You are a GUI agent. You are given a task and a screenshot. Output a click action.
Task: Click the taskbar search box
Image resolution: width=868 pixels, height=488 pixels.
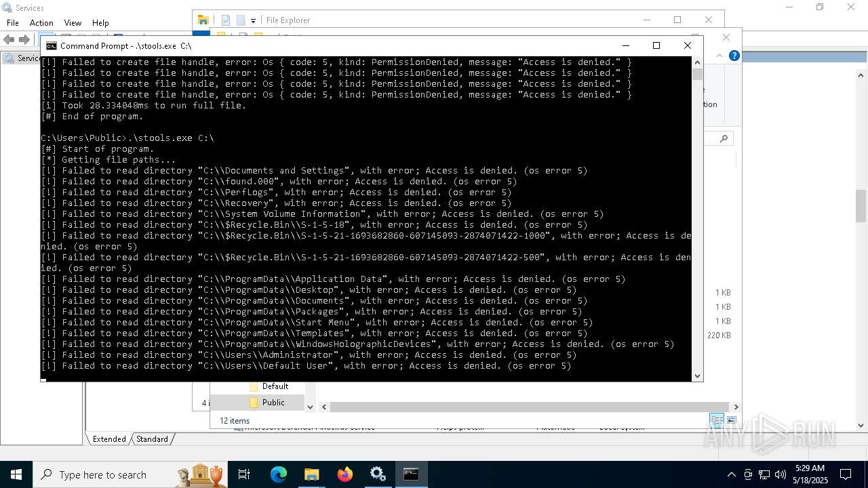131,474
